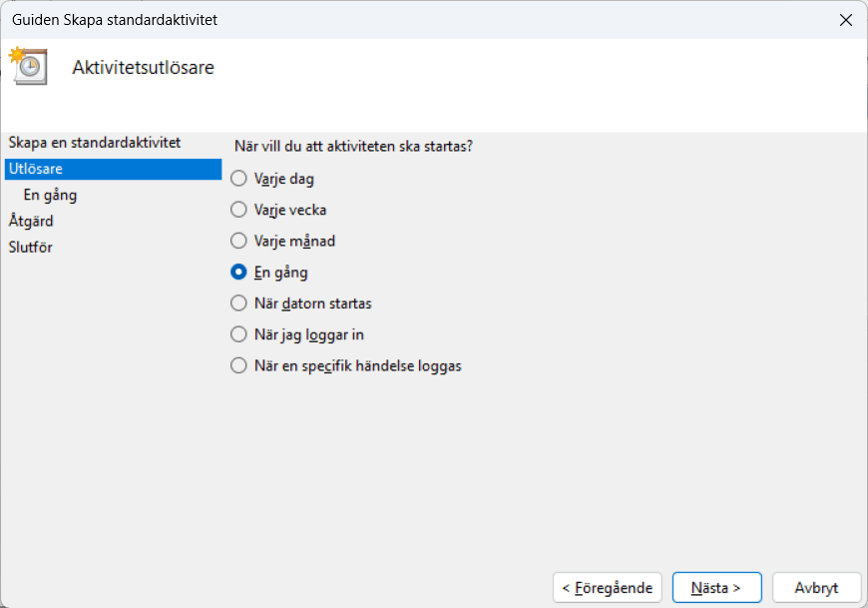868x608 pixels.
Task: Close the Guiden Skapa standardaktivitet window
Action: [845, 20]
